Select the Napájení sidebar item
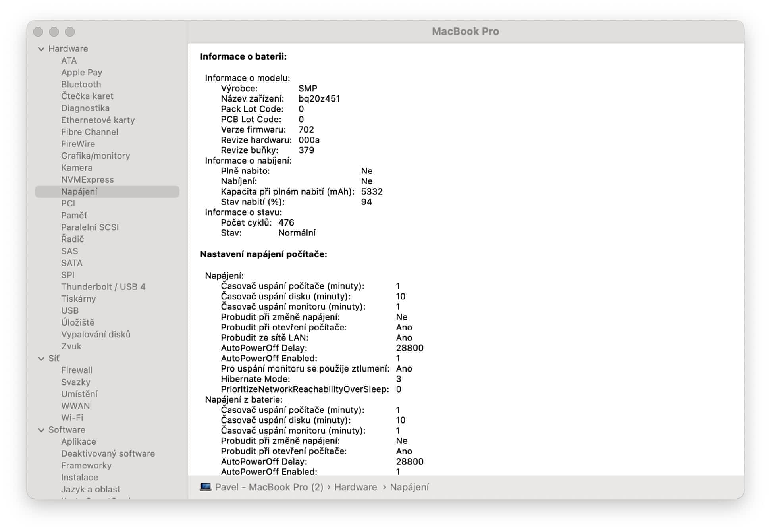Screen dimensions: 771x532 point(79,191)
